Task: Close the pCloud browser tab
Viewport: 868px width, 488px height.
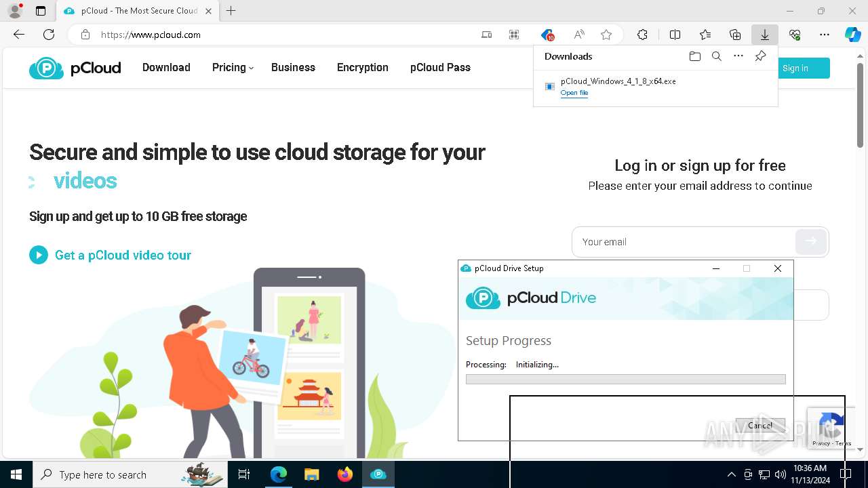Action: click(208, 11)
